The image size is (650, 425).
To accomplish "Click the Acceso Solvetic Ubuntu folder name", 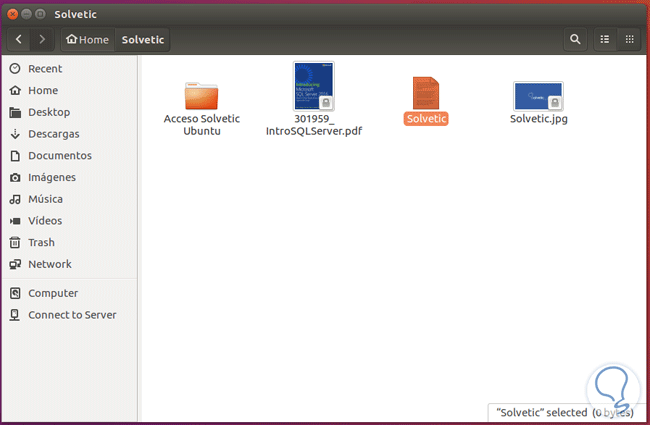I will (x=202, y=125).
